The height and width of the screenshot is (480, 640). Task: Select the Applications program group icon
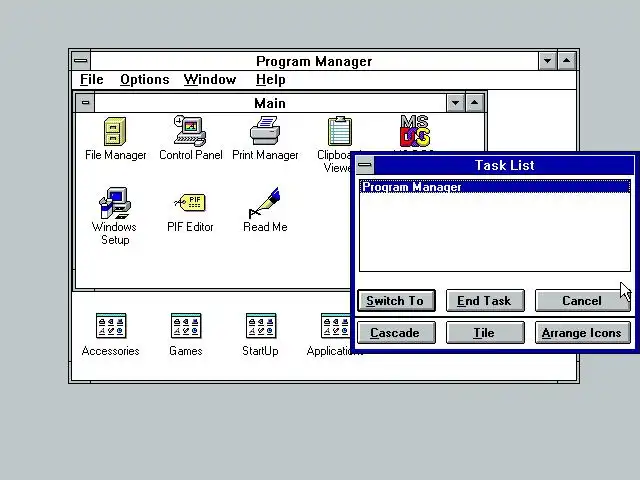(x=336, y=326)
